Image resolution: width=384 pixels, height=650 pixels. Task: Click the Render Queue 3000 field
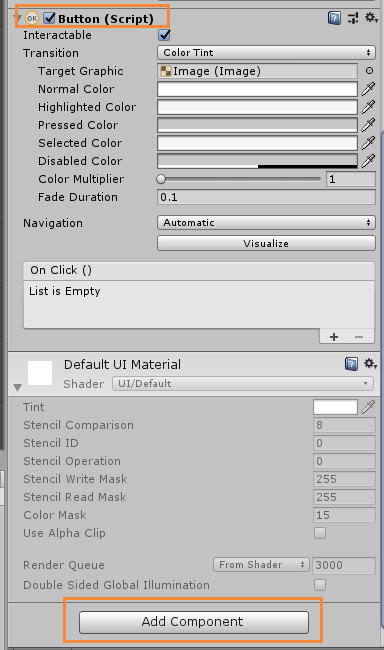point(344,565)
